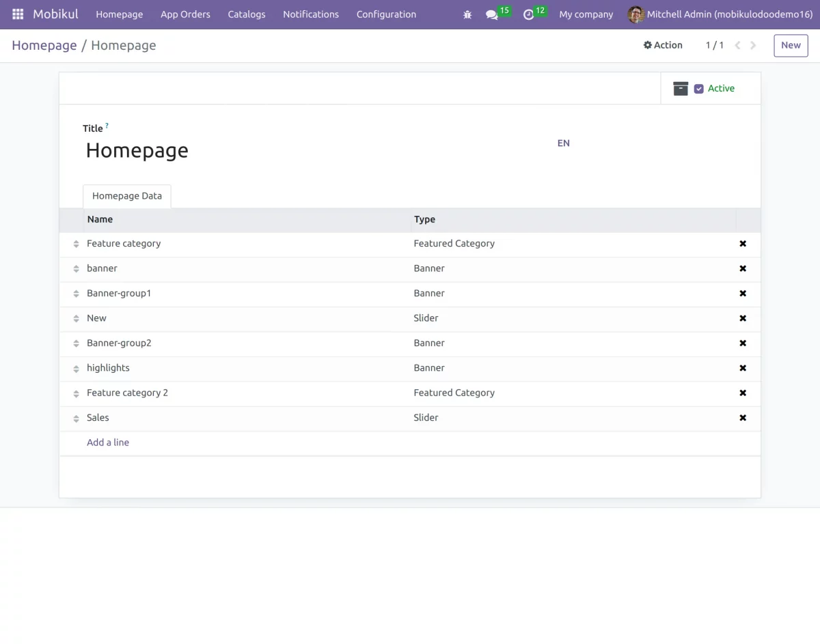Delete the highlights banner row
The width and height of the screenshot is (820, 644).
click(x=742, y=368)
